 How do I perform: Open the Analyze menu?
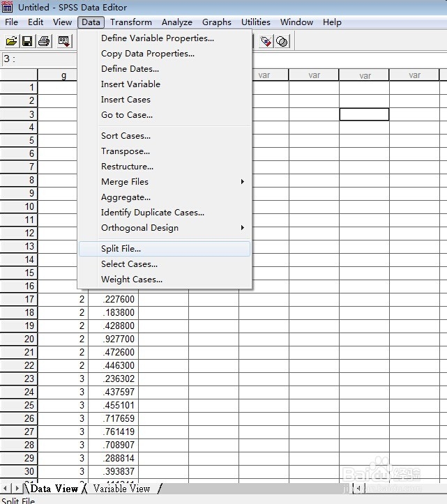point(177,22)
